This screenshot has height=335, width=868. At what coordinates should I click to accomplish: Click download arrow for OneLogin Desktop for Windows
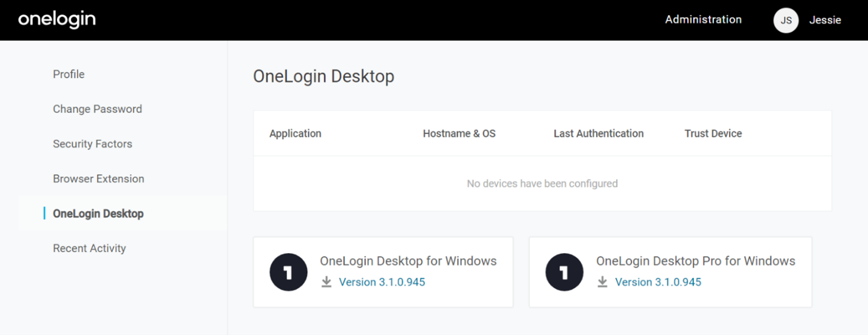pyautogui.click(x=327, y=282)
